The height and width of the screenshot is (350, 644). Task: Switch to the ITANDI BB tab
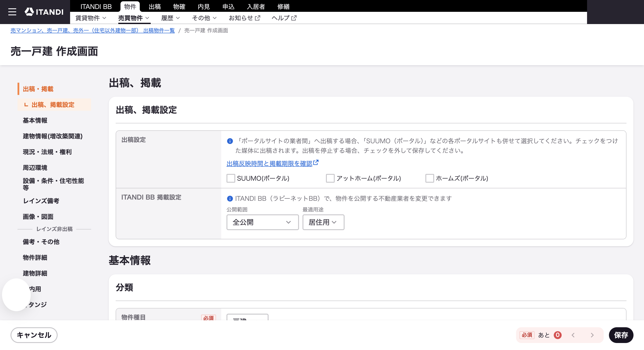[x=96, y=7]
